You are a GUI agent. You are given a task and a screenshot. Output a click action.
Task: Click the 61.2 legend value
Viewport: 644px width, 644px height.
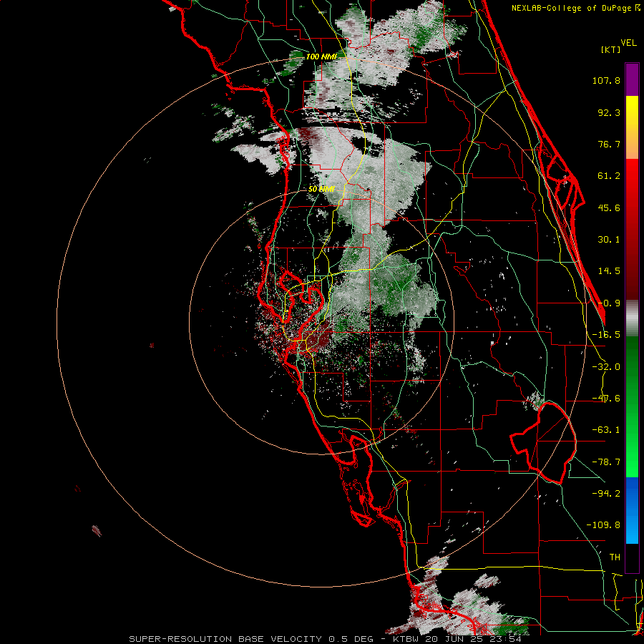pyautogui.click(x=609, y=176)
